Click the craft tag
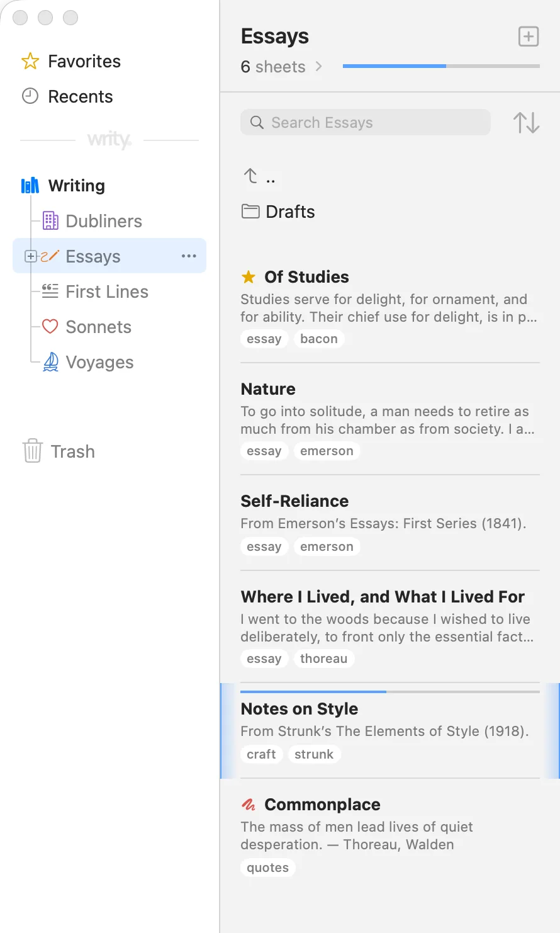The image size is (560, 933). [261, 754]
